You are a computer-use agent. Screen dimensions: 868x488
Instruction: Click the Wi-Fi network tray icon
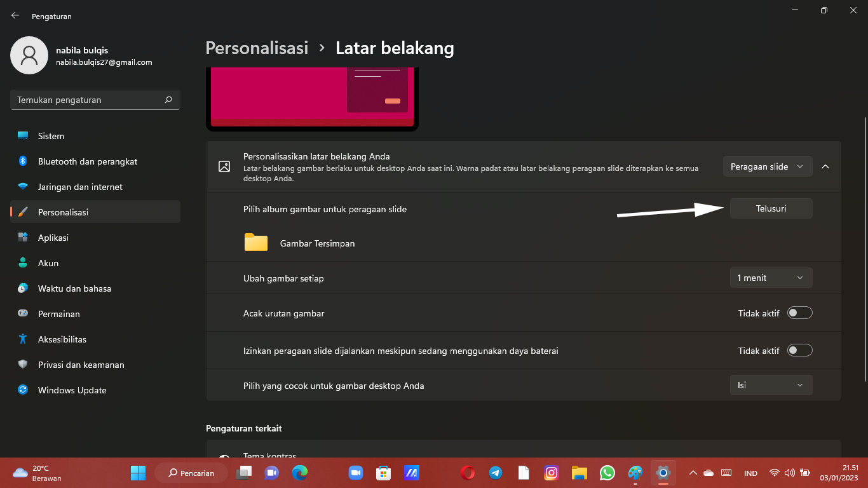tap(774, 473)
